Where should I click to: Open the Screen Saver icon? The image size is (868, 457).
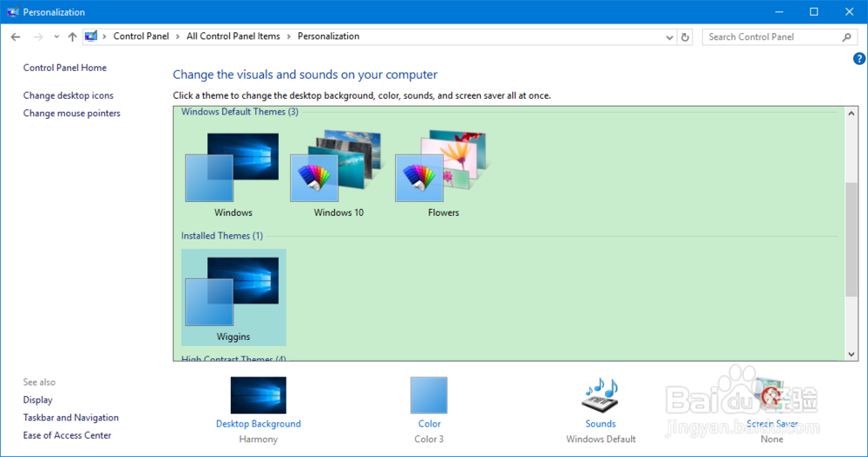771,395
